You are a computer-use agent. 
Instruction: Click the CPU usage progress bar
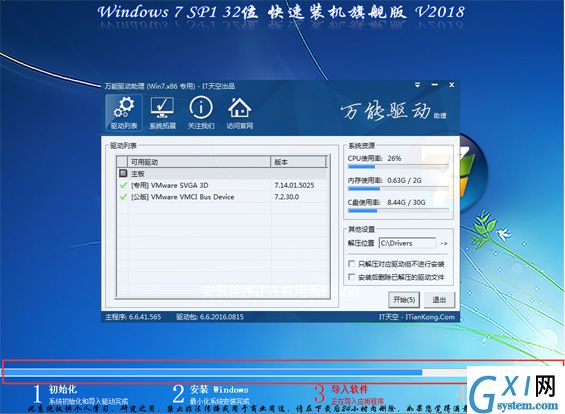point(398,166)
